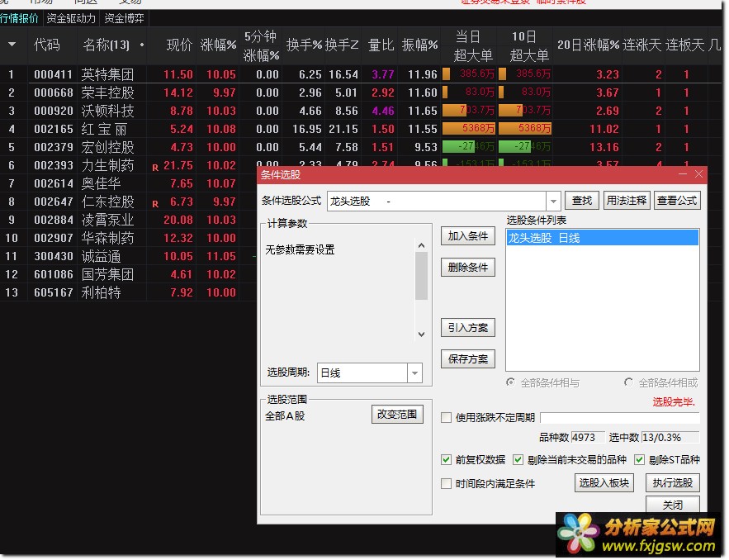This screenshot has width=729, height=560.
Task: Click 引入方案 button
Action: point(468,328)
